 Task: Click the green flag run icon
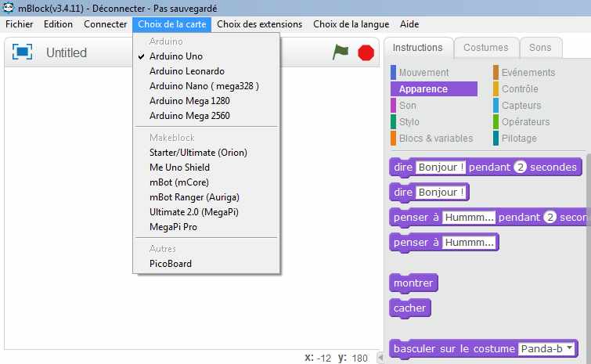pyautogui.click(x=341, y=52)
